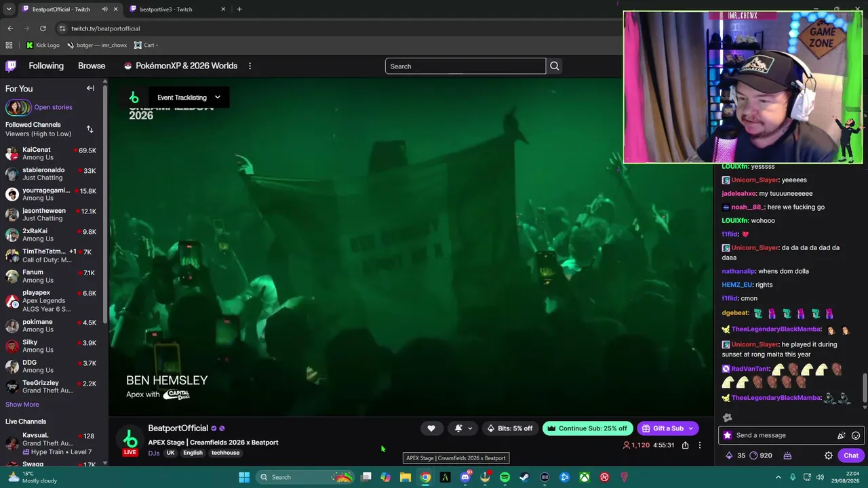Follow heart button for BeatportOfficial
Screen dimensions: 868x488
(x=431, y=428)
